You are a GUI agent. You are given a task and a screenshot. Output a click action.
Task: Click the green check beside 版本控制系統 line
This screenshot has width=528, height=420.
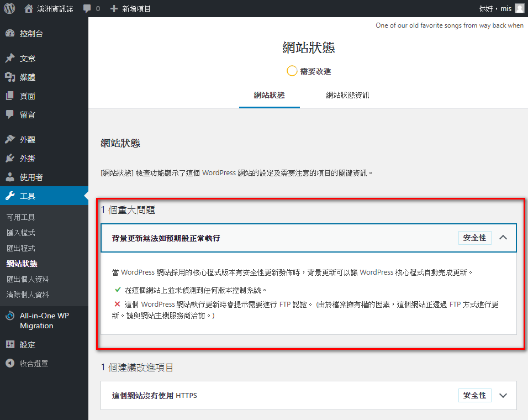[x=118, y=290]
